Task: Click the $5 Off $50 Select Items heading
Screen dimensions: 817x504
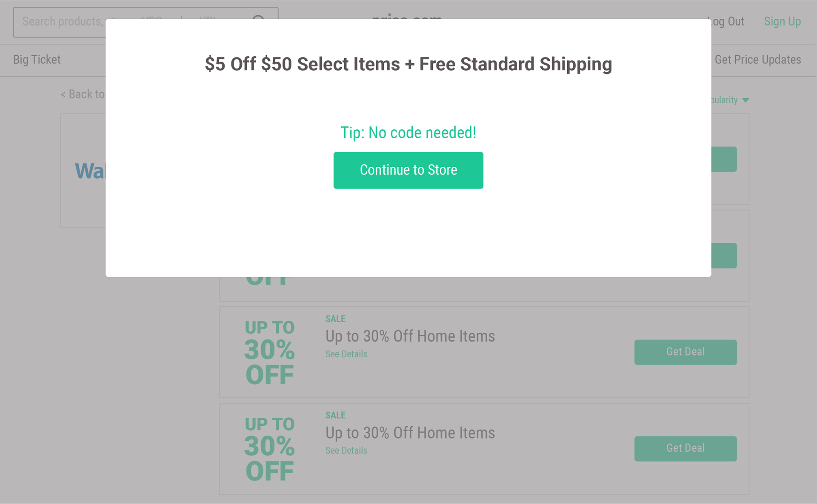Action: pyautogui.click(x=408, y=64)
